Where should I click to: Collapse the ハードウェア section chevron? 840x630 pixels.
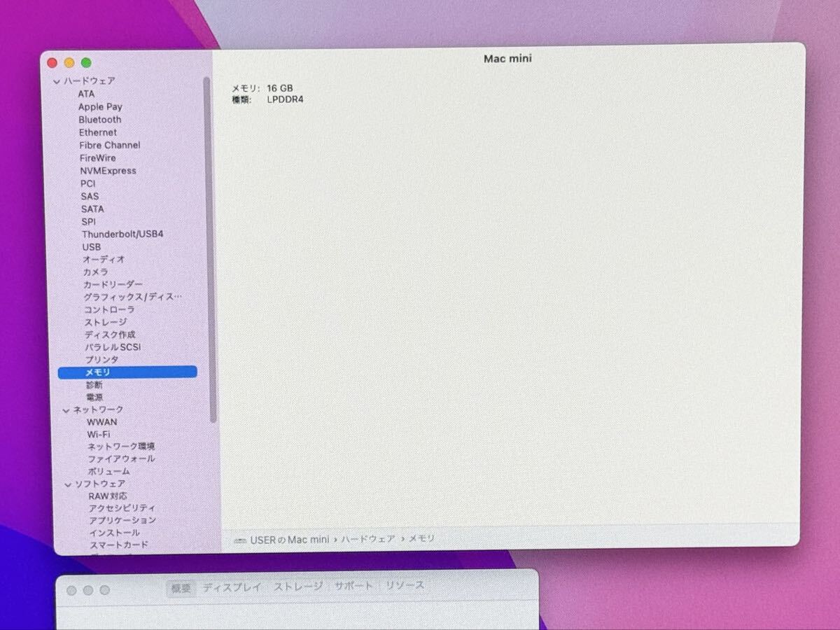coord(57,82)
